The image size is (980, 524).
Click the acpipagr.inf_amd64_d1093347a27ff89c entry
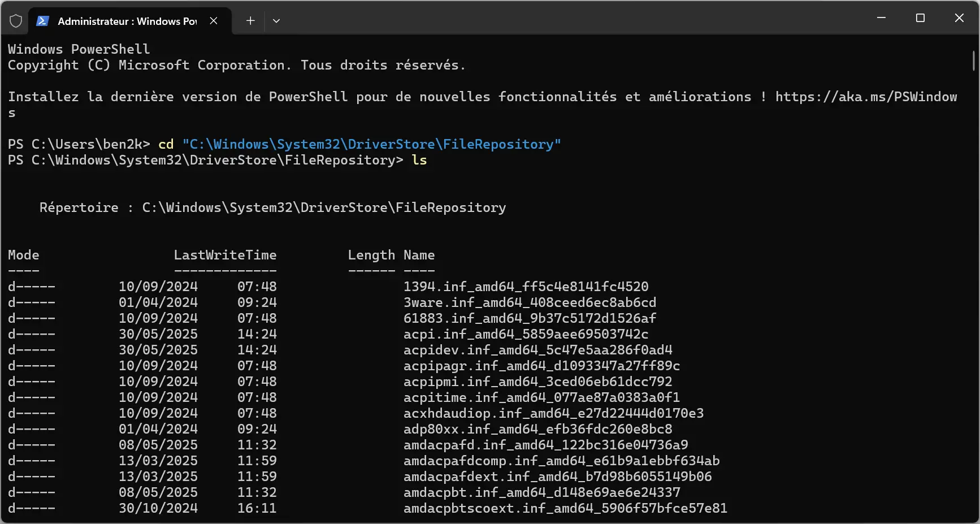[541, 366]
